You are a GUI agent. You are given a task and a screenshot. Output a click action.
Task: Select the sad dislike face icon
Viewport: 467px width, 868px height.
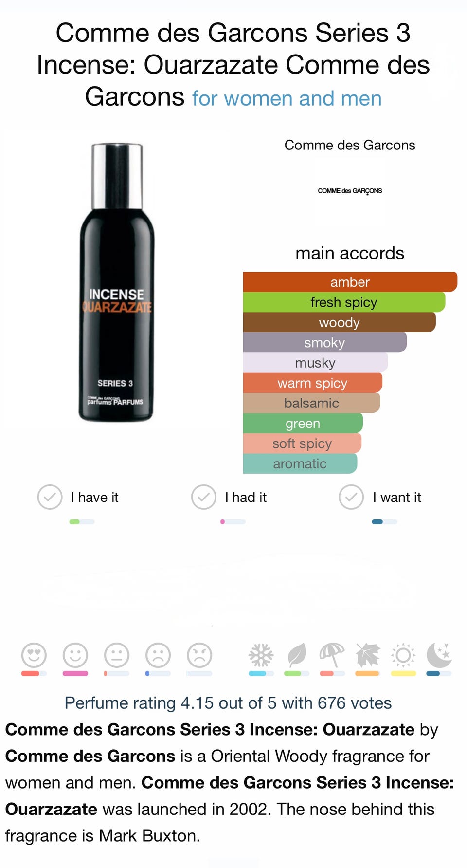coord(158,655)
